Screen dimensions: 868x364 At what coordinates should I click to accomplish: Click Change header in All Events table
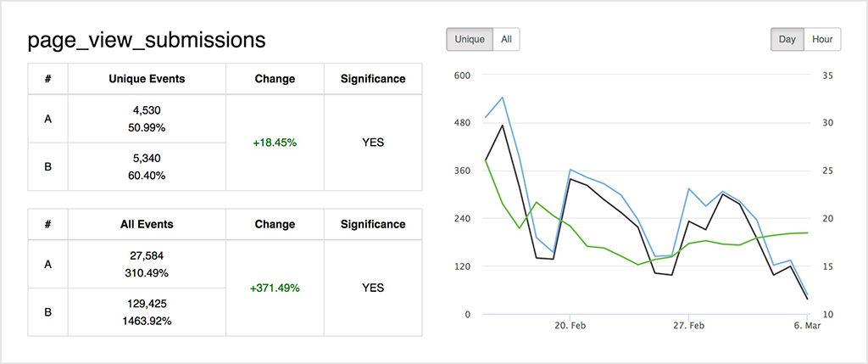[275, 225]
